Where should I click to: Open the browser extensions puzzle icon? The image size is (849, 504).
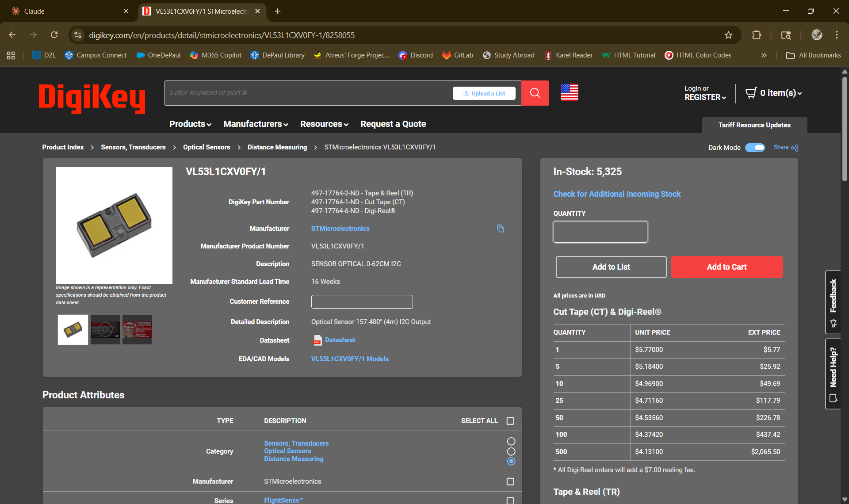click(757, 35)
